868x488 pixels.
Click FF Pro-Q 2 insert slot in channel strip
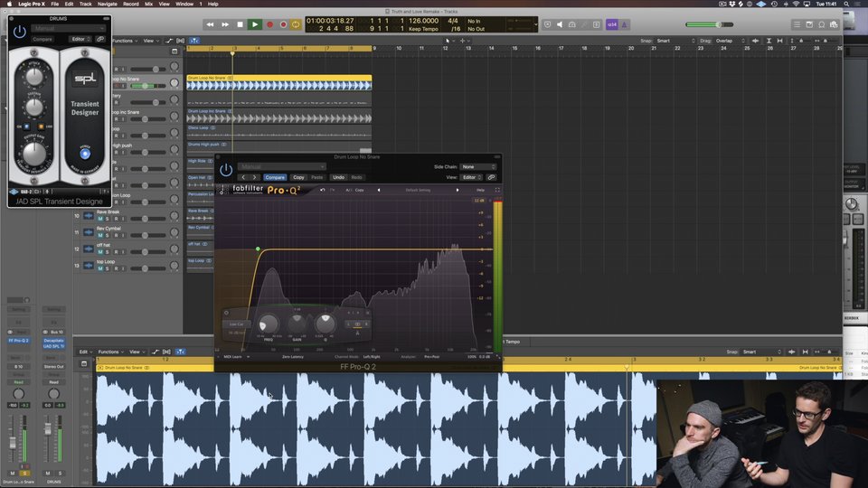pyautogui.click(x=18, y=341)
